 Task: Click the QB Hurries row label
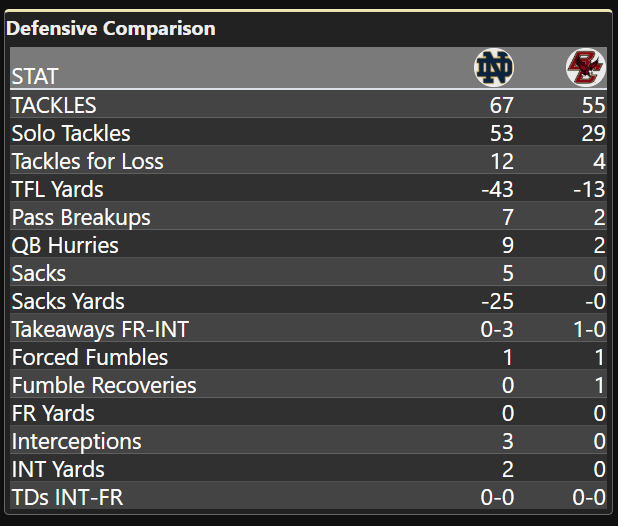pos(65,245)
